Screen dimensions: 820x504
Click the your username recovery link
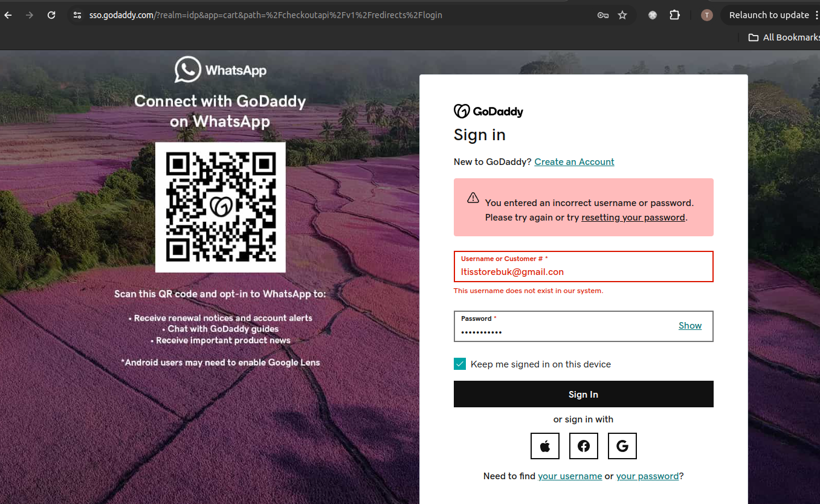pyautogui.click(x=570, y=476)
